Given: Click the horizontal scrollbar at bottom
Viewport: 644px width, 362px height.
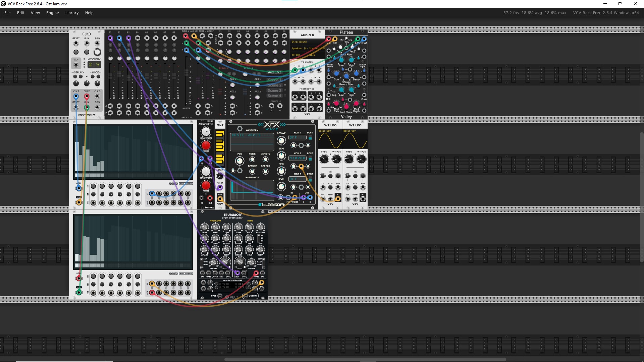Looking at the screenshot, I should [365, 359].
